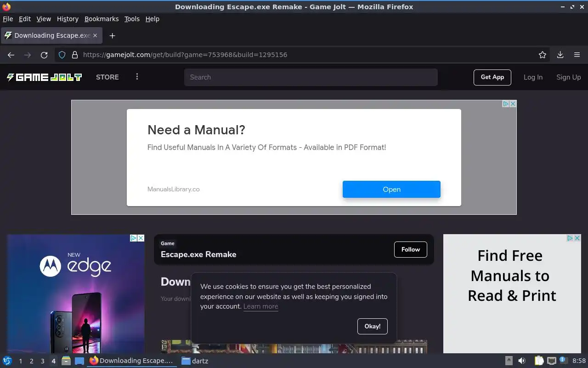Open the Help menu

[153, 19]
